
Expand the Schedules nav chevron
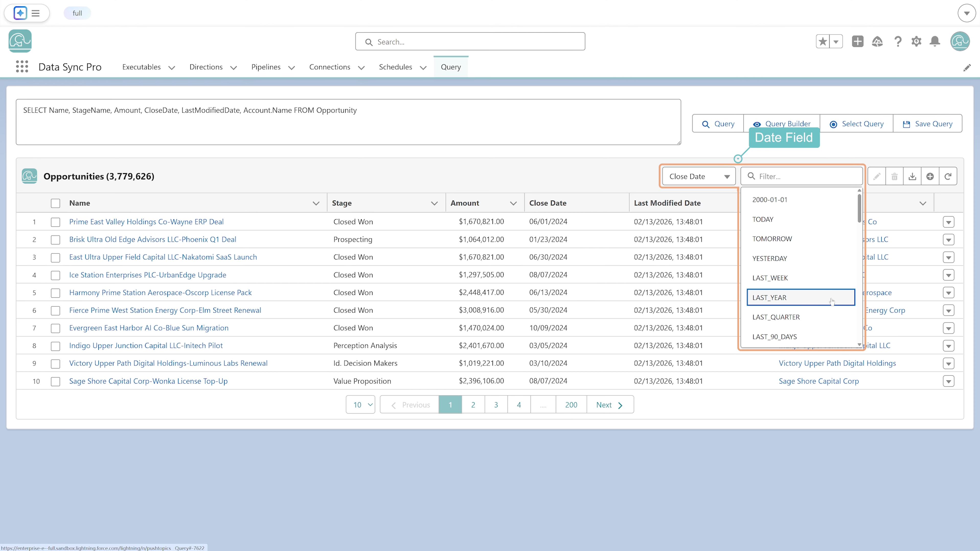(x=423, y=68)
